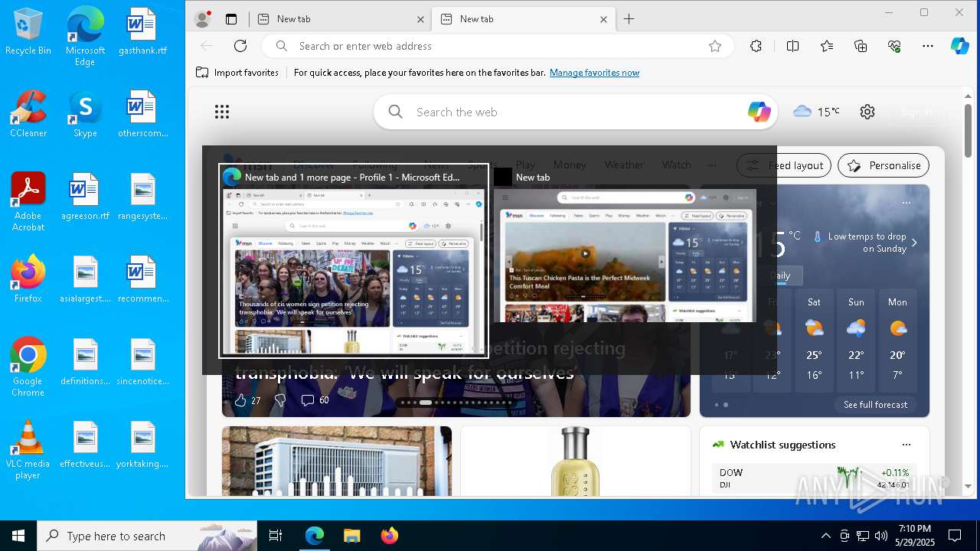Open the volume control
The image size is (980, 551).
pos(881,536)
